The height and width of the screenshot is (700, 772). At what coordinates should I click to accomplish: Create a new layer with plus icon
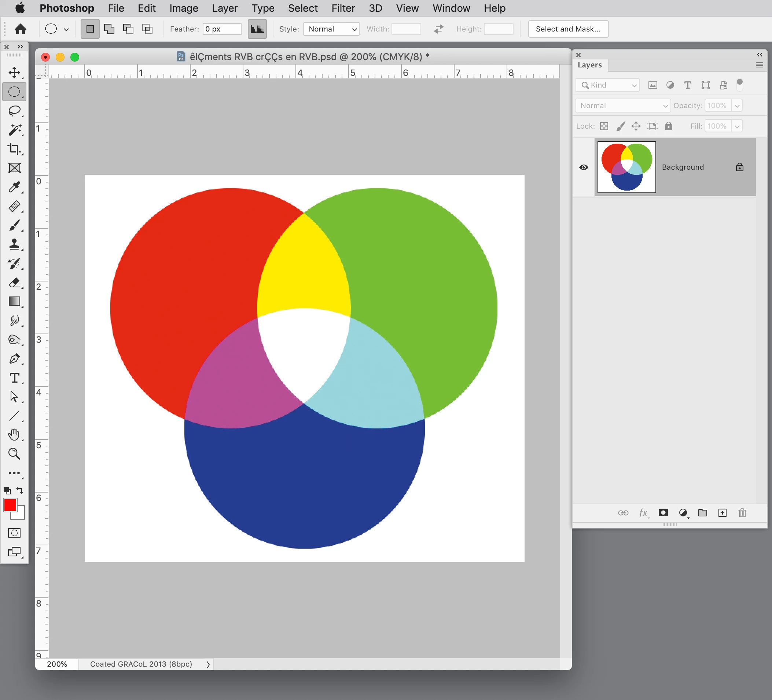tap(722, 513)
